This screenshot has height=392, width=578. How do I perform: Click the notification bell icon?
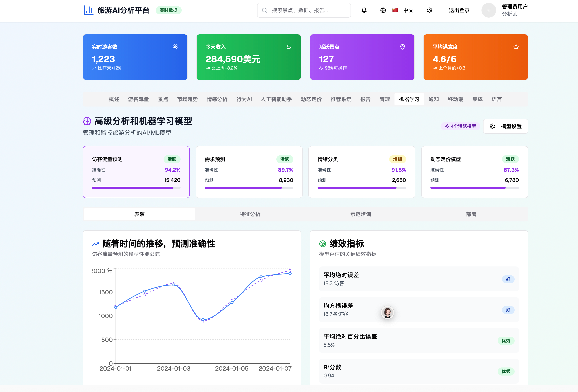(x=364, y=10)
